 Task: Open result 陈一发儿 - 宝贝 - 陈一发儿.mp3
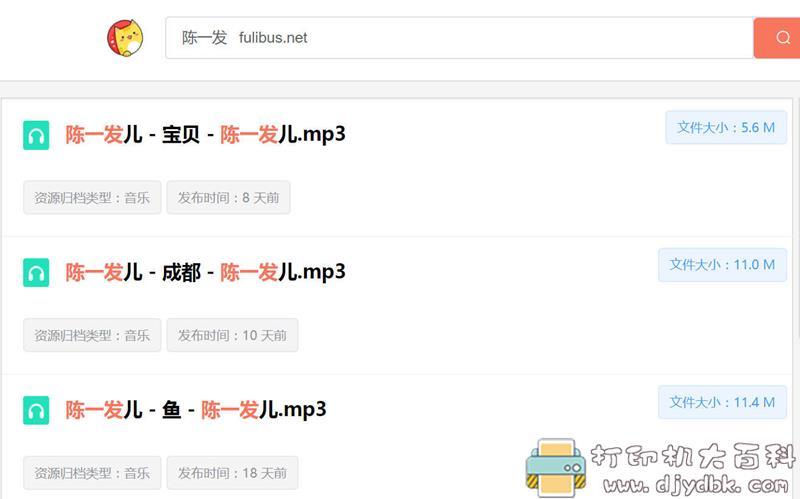(205, 135)
